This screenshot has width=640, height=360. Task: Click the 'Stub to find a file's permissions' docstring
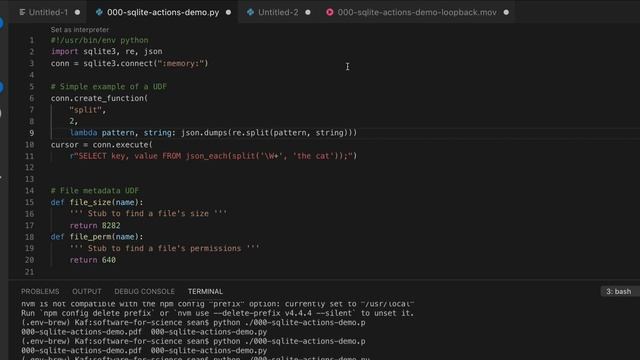pos(164,248)
